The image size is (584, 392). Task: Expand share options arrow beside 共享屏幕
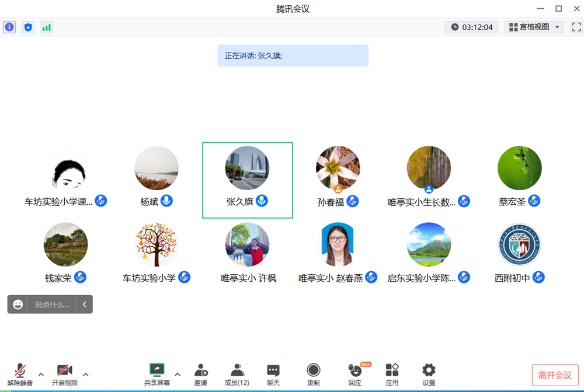[x=178, y=374]
